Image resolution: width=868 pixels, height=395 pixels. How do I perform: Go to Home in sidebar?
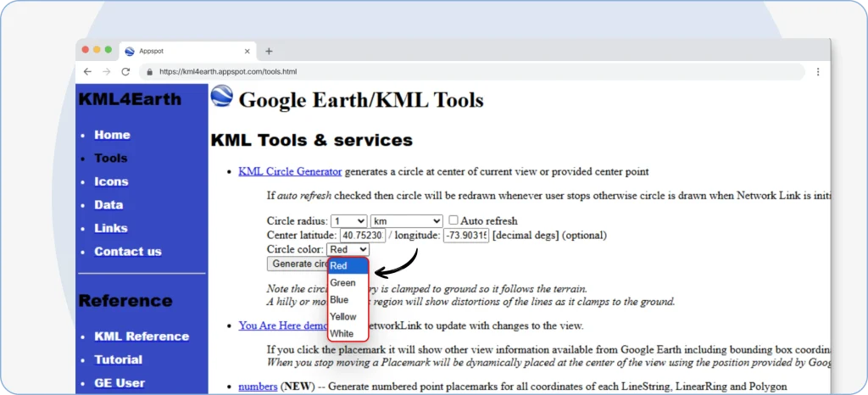112,135
